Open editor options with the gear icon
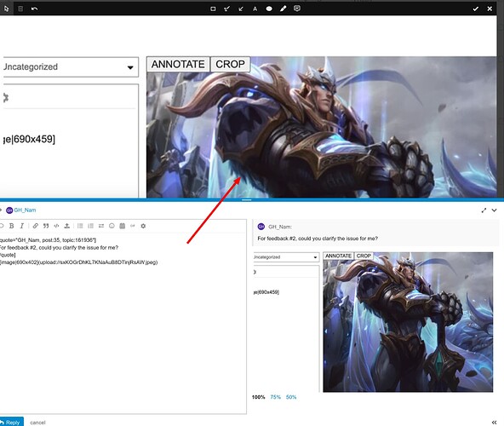 click(143, 226)
